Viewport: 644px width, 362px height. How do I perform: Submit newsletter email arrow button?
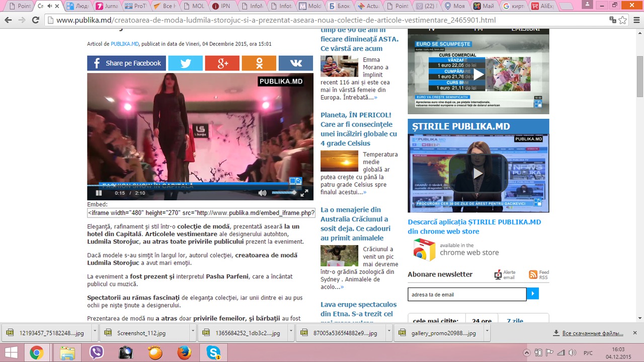(x=532, y=294)
